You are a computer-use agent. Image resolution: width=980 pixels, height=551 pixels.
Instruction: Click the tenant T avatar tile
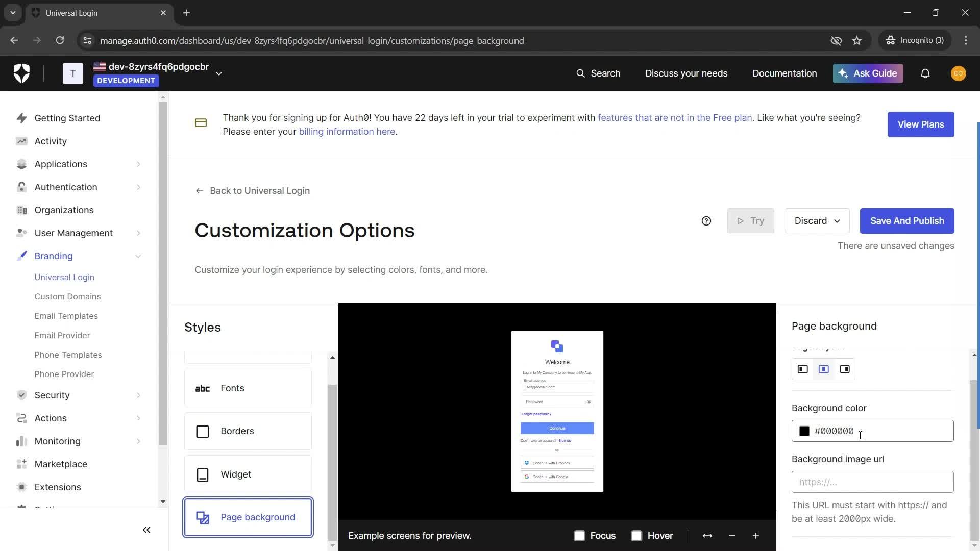72,73
